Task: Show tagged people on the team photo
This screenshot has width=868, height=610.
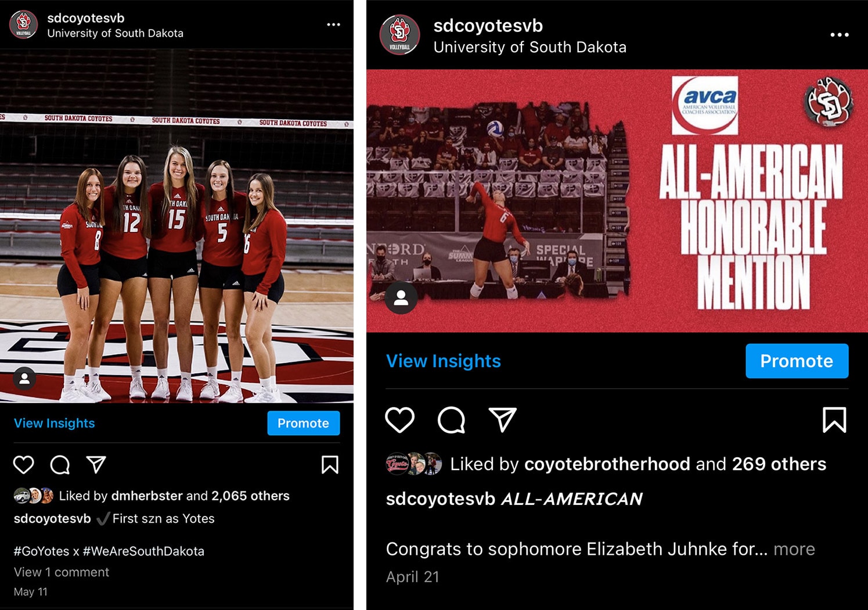Action: (24, 379)
